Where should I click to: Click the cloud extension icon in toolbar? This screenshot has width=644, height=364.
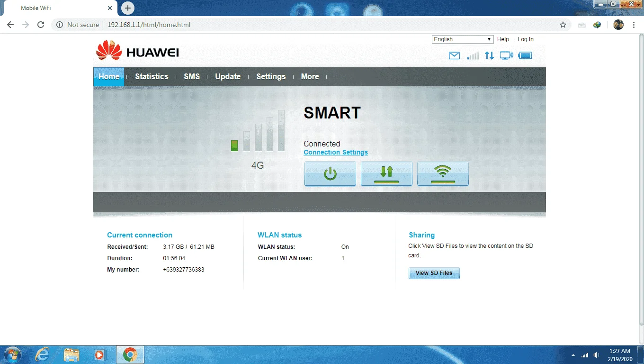pyautogui.click(x=581, y=25)
